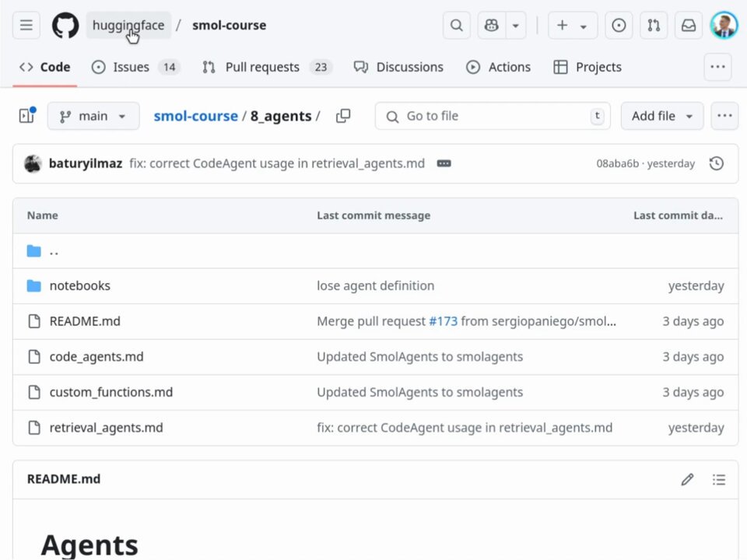Image resolution: width=747 pixels, height=560 pixels.
Task: Open the Add file dropdown
Action: (661, 116)
